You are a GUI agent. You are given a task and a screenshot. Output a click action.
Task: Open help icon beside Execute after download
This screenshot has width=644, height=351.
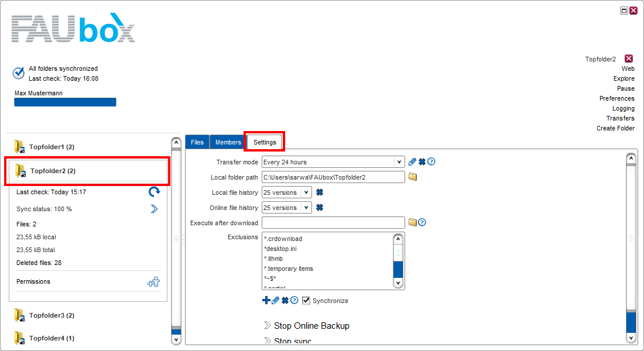coord(422,222)
